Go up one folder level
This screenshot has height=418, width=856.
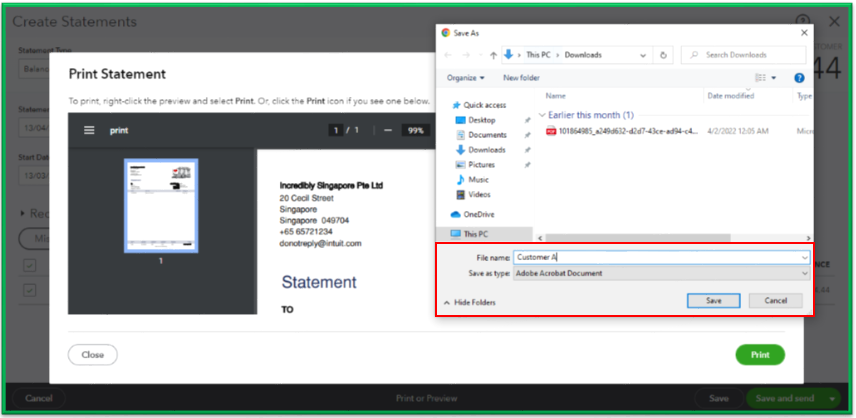(x=493, y=55)
